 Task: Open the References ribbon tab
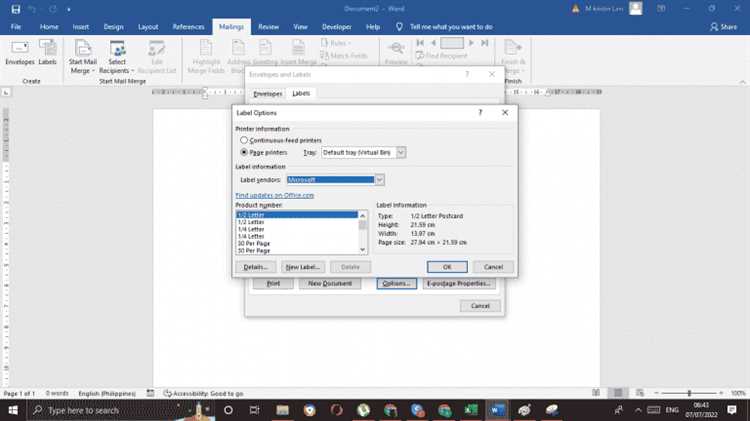tap(188, 27)
